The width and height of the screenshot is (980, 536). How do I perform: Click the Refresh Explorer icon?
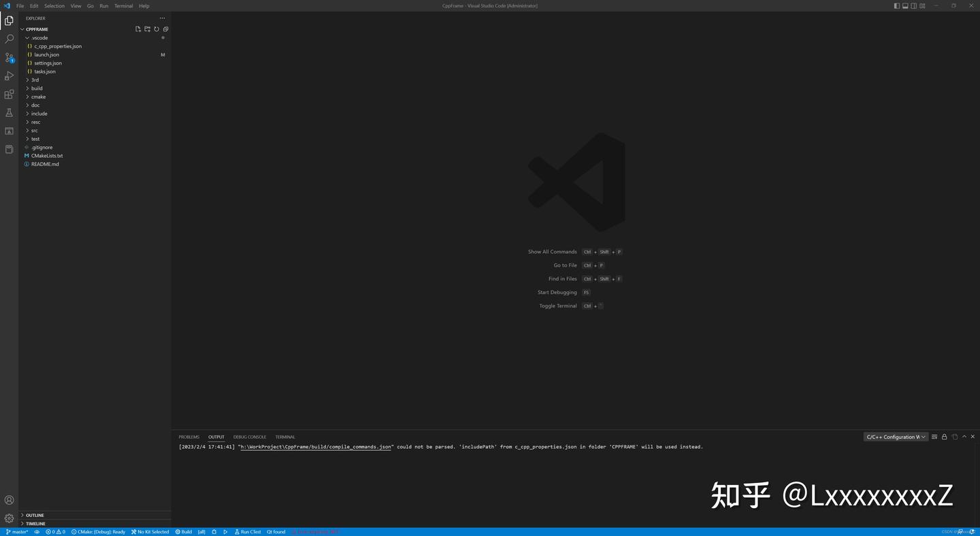tap(156, 29)
